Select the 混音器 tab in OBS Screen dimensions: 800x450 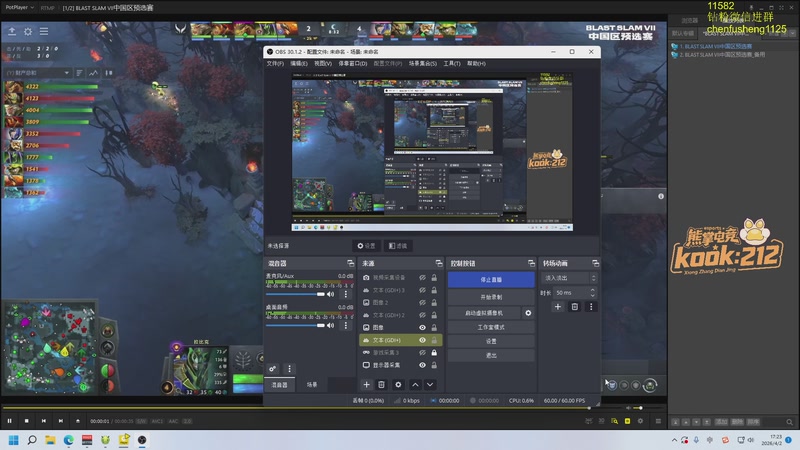tap(280, 385)
